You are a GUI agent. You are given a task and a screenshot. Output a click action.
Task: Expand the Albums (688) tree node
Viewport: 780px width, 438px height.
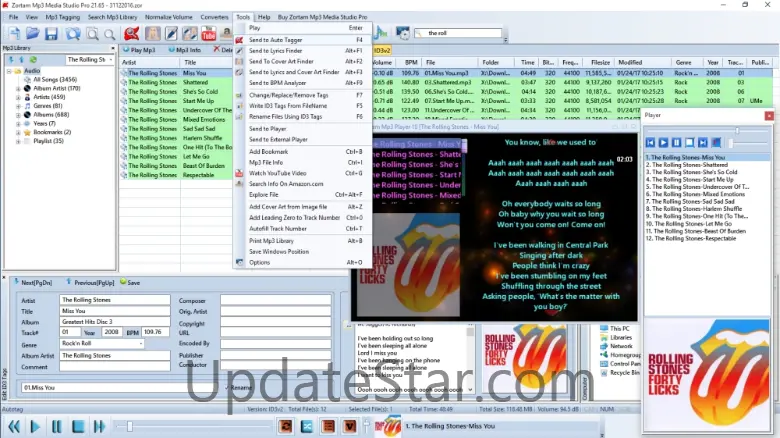coord(18,115)
